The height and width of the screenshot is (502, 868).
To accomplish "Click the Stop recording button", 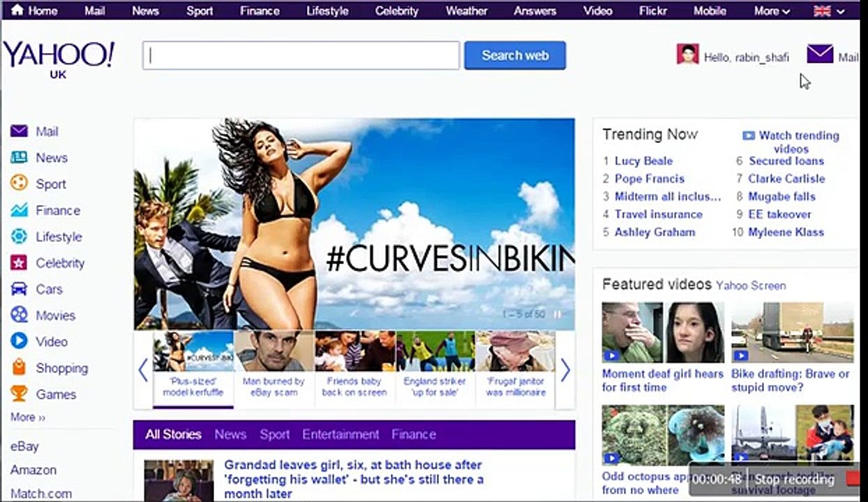I will 795,480.
